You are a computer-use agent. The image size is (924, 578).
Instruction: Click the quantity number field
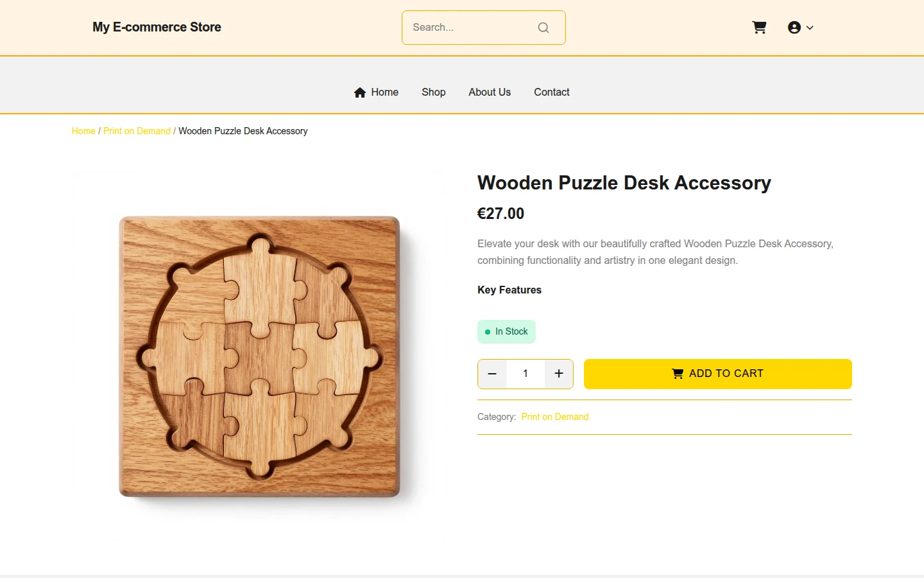(526, 374)
